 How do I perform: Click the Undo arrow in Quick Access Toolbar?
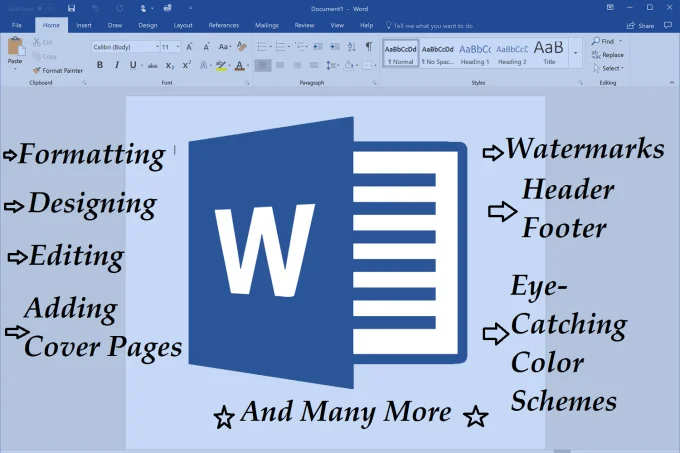(x=95, y=8)
